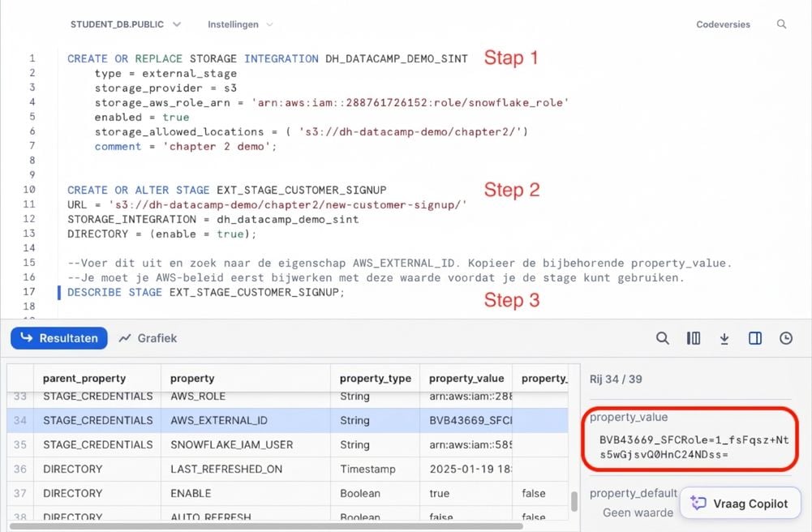Select the LAST_REFRESHED_ON cell
Viewport: 812px width, 532px height.
[246, 469]
